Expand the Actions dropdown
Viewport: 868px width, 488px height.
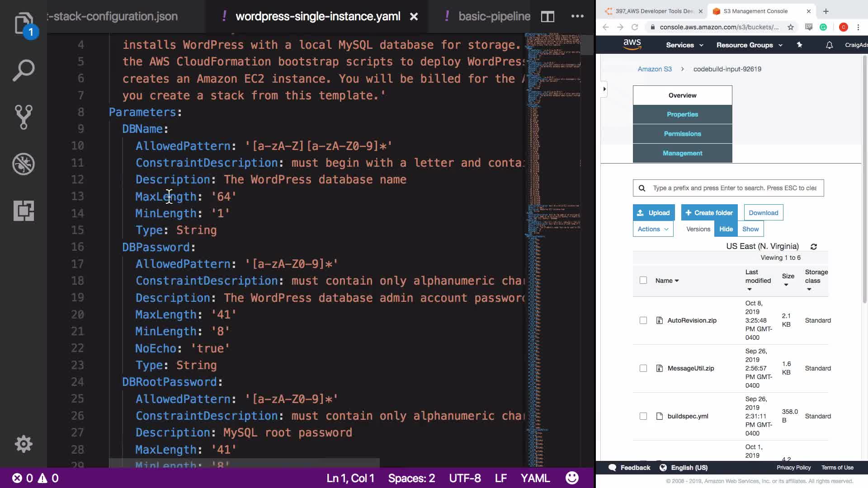[653, 229]
